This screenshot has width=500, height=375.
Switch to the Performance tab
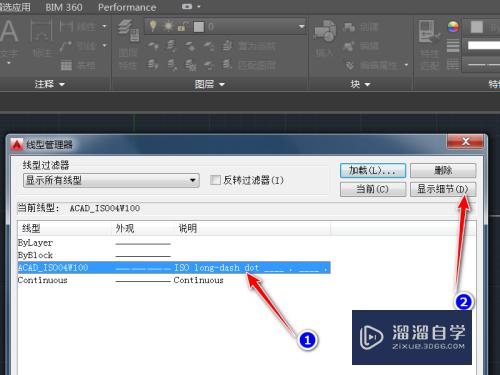tap(127, 7)
